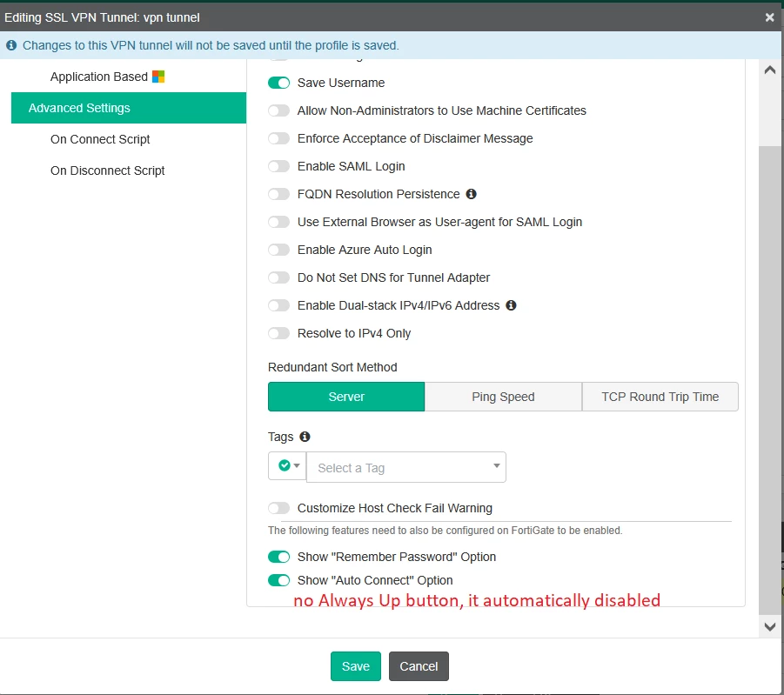Select Ping Speed sort method
Screen dimensions: 784x695
[x=503, y=397]
